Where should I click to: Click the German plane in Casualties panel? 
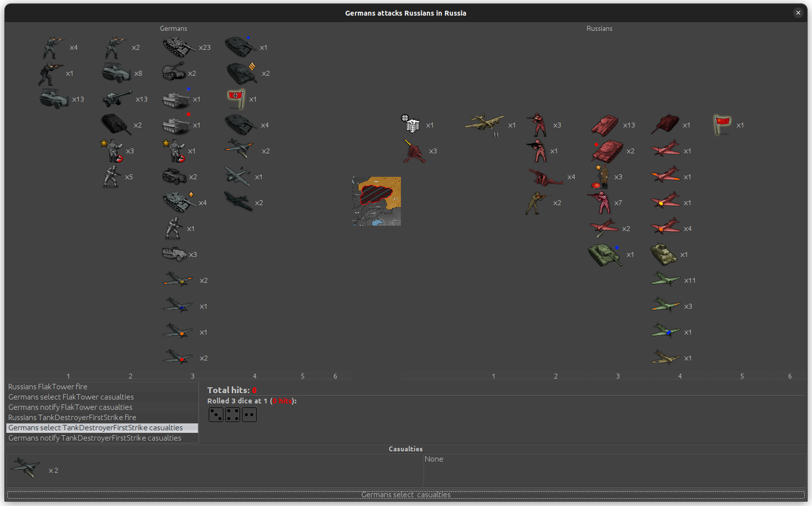25,468
